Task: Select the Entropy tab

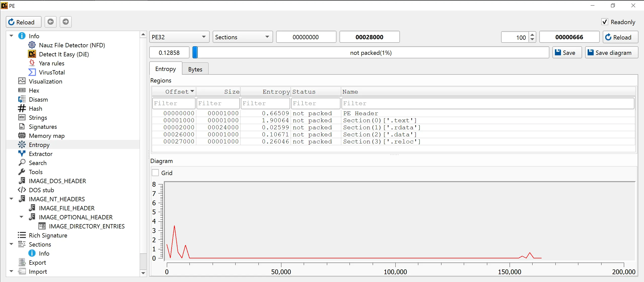Action: click(x=165, y=69)
